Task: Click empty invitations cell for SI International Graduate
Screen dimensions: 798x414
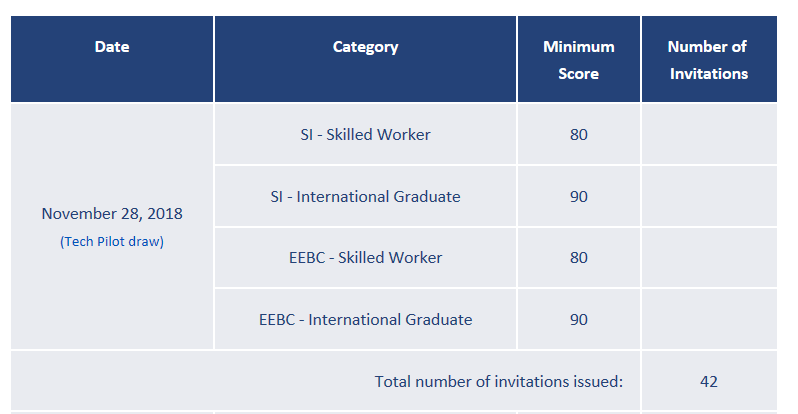Action: pyautogui.click(x=708, y=196)
